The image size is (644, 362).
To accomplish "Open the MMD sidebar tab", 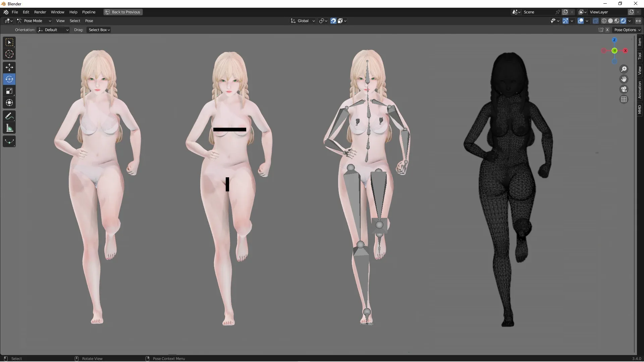I will tap(640, 109).
